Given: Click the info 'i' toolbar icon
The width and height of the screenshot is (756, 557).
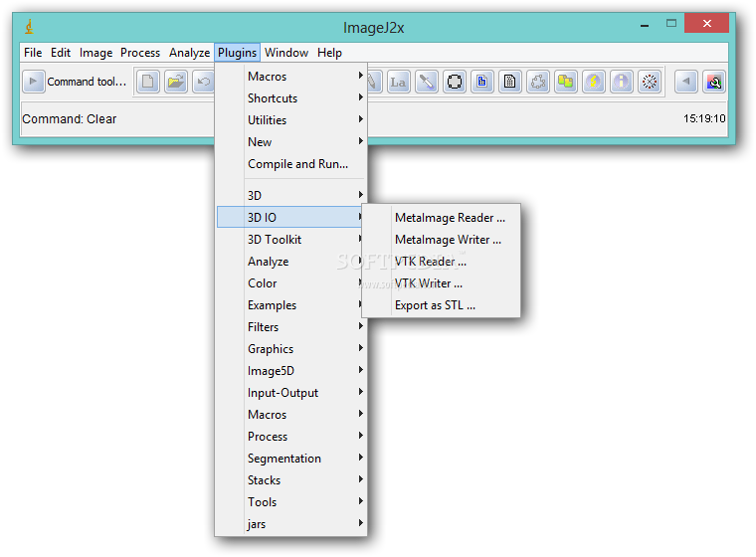Looking at the screenshot, I should (622, 82).
